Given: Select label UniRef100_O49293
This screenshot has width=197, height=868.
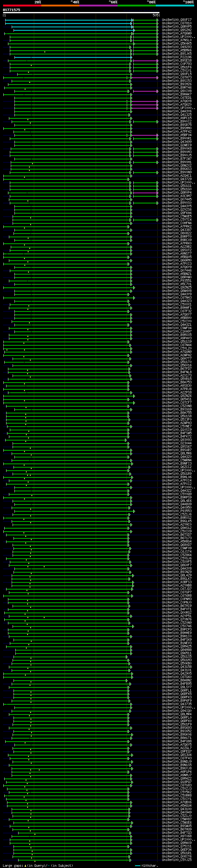Looking at the screenshot, I should tap(177, 47).
